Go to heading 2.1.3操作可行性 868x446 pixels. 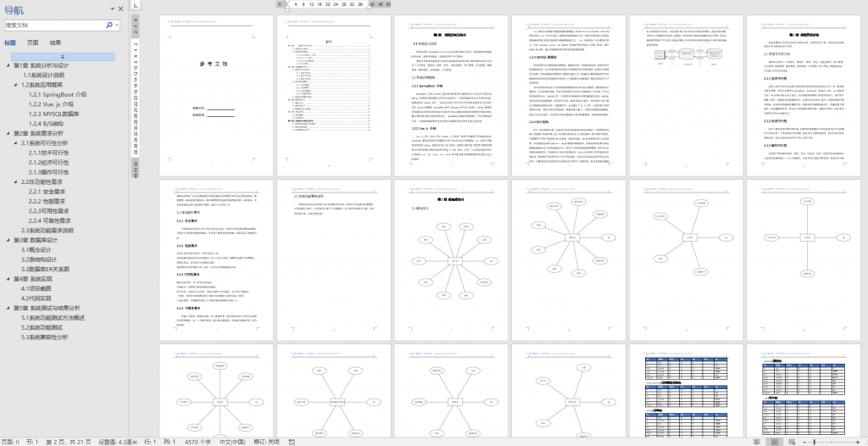[48, 172]
